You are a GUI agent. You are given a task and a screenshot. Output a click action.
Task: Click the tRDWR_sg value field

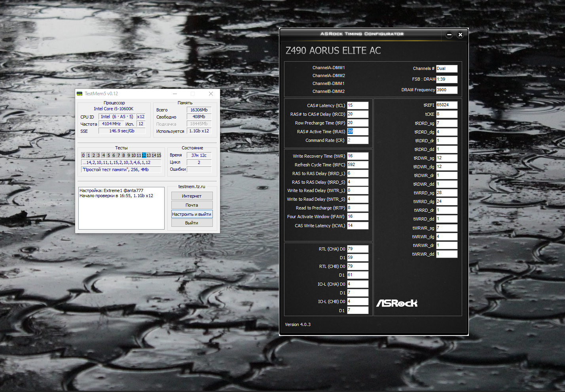pos(447,158)
